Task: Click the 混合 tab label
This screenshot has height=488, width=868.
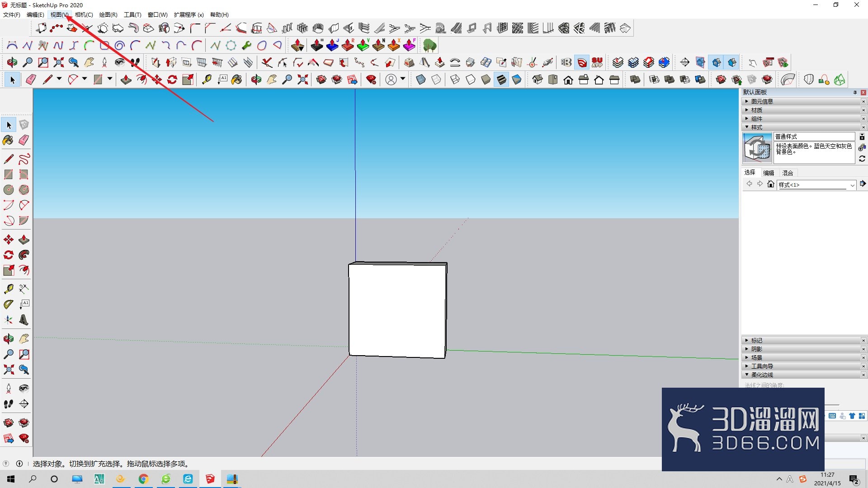Action: 788,173
